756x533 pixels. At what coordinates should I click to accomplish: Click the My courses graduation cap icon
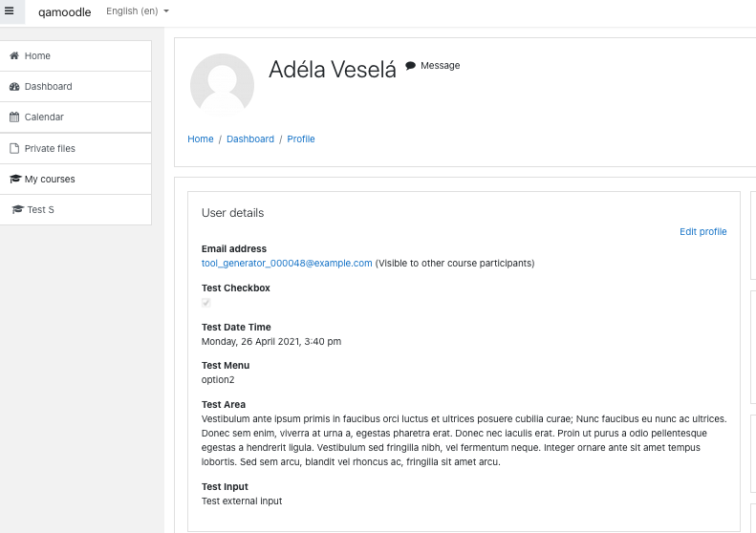15,179
